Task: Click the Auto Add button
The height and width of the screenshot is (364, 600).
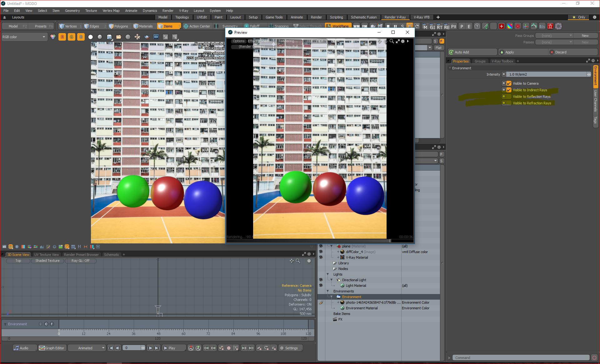Action: (x=472, y=52)
